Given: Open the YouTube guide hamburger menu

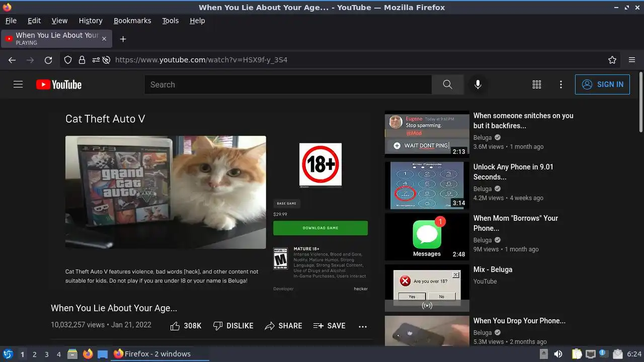Looking at the screenshot, I should click(x=18, y=84).
